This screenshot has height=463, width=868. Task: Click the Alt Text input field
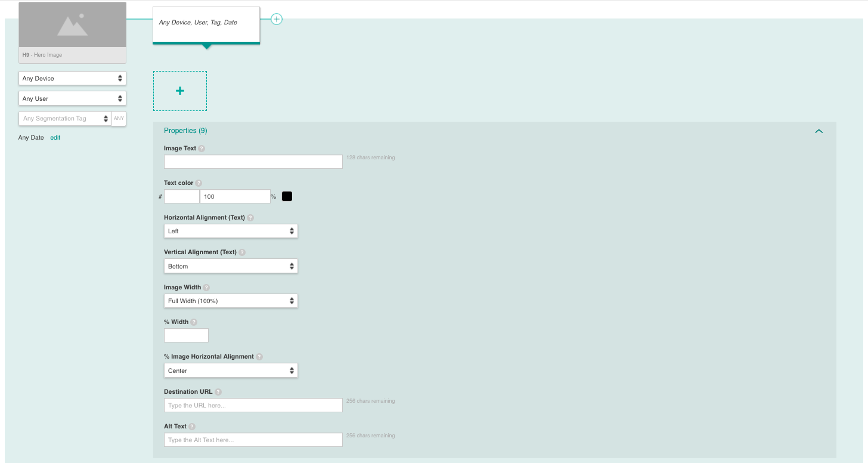click(x=253, y=440)
